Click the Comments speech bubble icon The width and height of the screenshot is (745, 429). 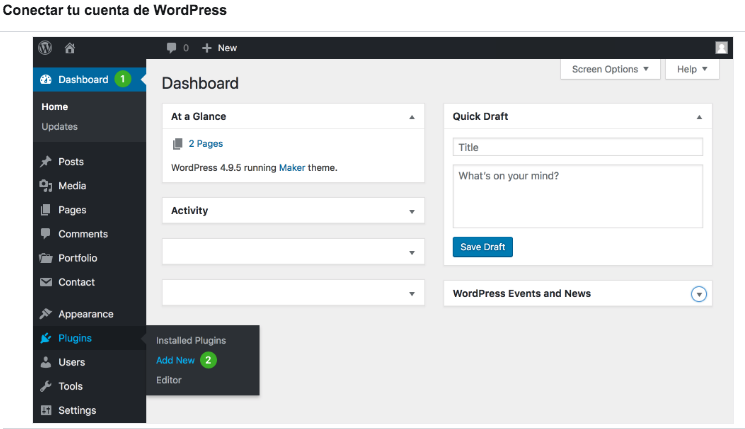[x=46, y=234]
